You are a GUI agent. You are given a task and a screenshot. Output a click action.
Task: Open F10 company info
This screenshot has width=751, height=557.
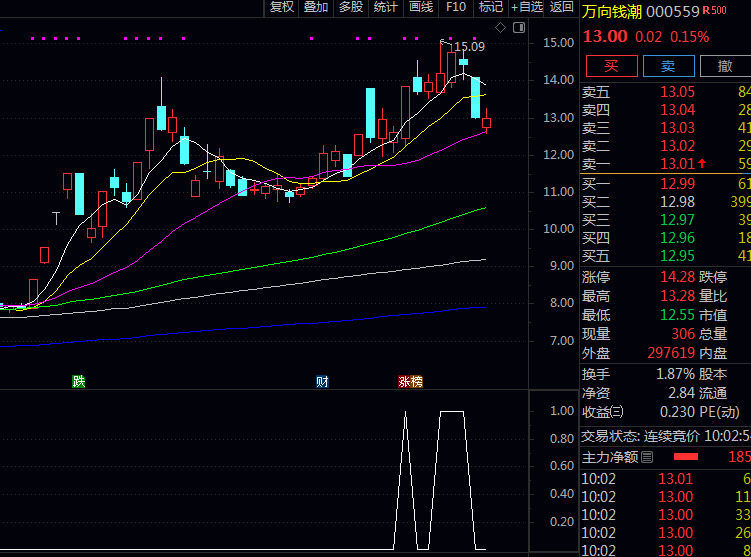pos(455,7)
